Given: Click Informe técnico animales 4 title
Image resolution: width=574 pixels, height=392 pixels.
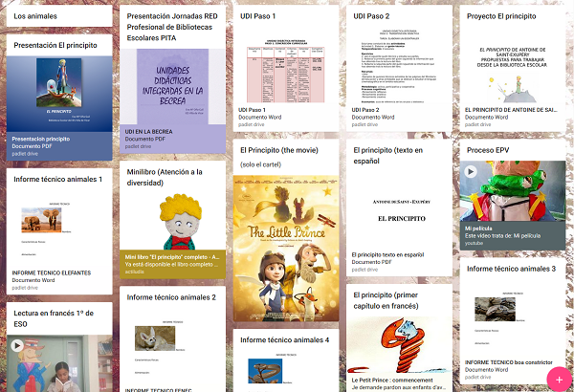Looking at the screenshot, I should [284, 340].
